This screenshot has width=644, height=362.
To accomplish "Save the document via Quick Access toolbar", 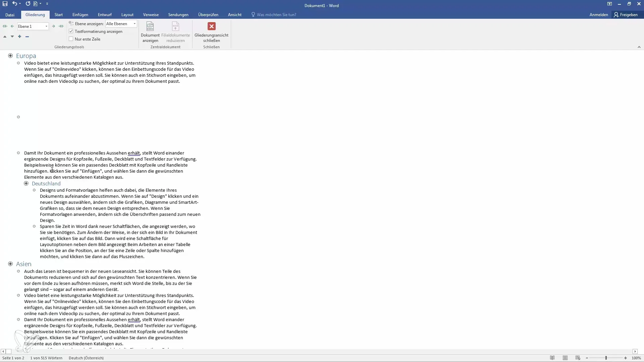I will click(5, 4).
